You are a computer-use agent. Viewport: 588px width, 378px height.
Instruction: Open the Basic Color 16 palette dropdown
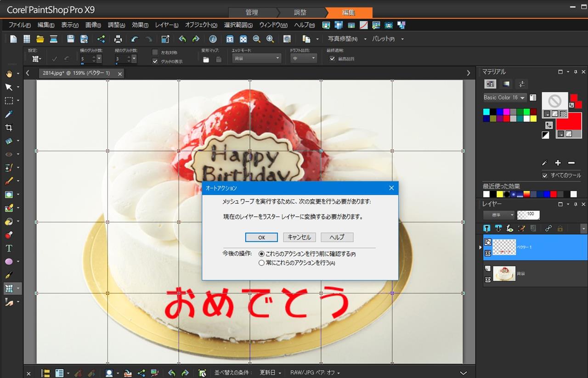504,97
